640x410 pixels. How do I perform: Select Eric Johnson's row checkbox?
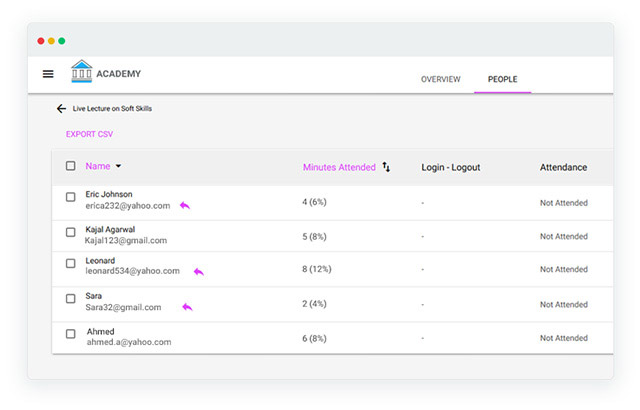[x=71, y=197]
